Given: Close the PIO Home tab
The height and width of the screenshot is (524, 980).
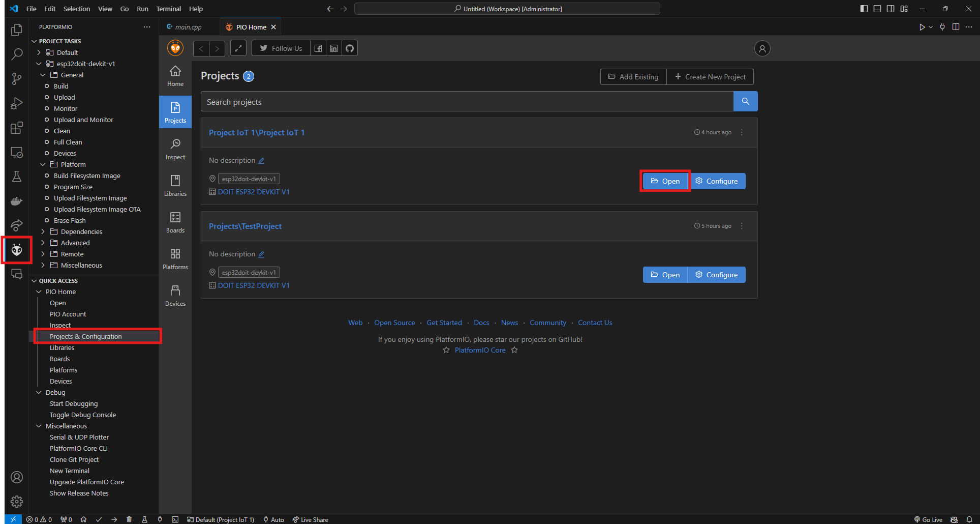Looking at the screenshot, I should coord(273,27).
